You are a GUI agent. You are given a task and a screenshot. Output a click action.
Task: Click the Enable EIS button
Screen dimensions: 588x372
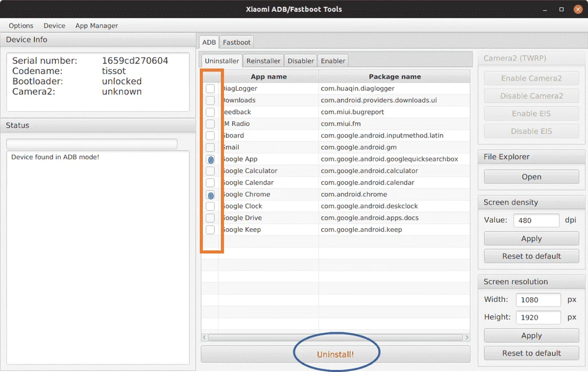(531, 113)
